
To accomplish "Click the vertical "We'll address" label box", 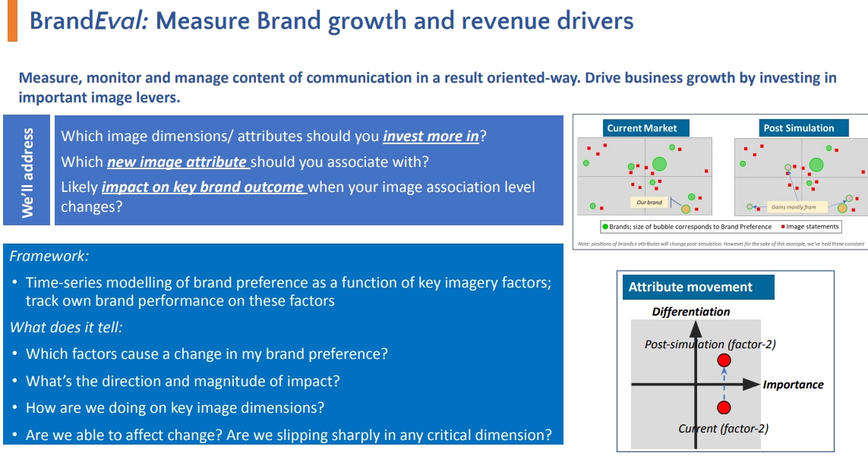I will click(27, 170).
